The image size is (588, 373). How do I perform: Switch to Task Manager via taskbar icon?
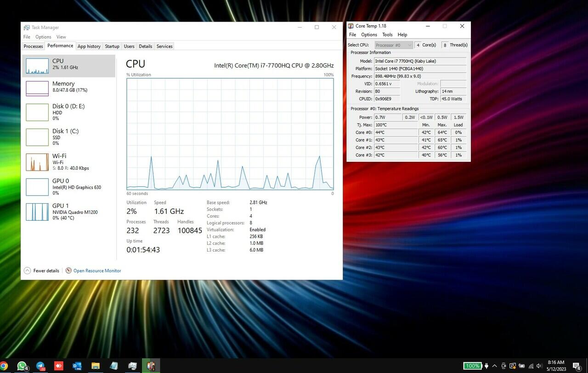[132, 366]
